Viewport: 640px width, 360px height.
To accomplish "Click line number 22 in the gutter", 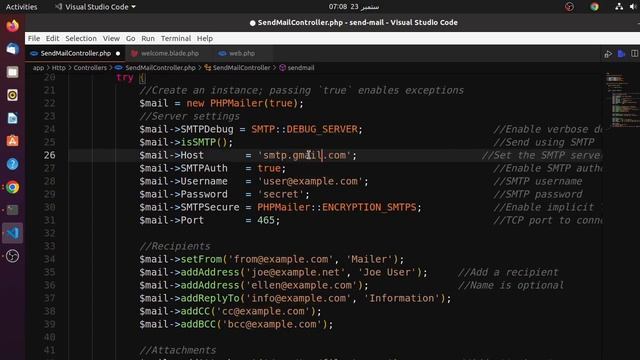I will point(49,103).
